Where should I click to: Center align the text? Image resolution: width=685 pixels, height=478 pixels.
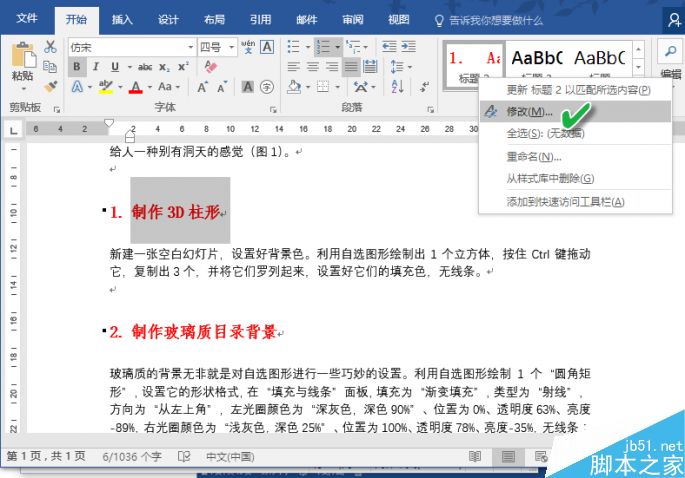coord(313,67)
